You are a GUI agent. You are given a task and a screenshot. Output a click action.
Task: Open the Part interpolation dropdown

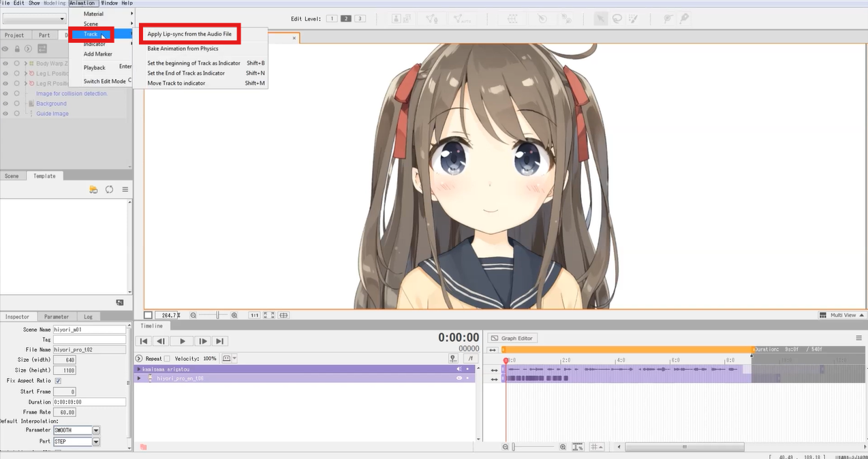[96, 441]
